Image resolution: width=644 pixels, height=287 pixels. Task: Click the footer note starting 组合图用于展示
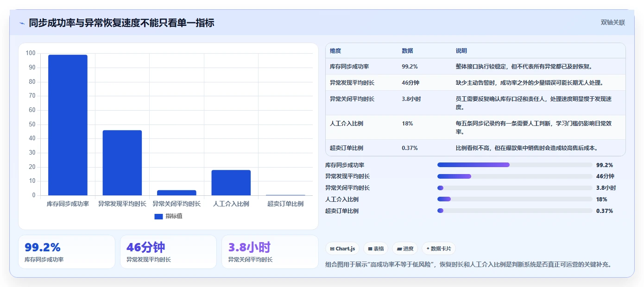point(469,265)
